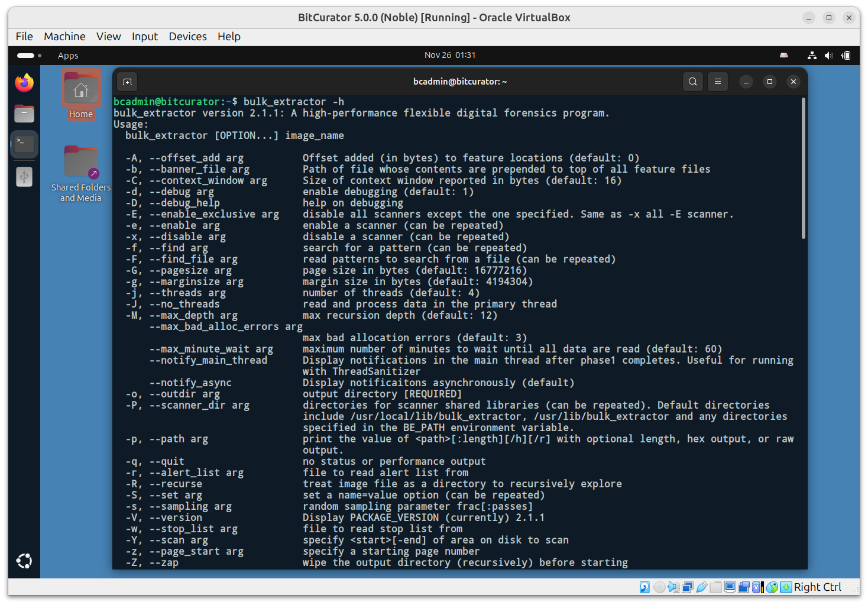Click the VirtualBox USB devices status icon

coord(702,587)
